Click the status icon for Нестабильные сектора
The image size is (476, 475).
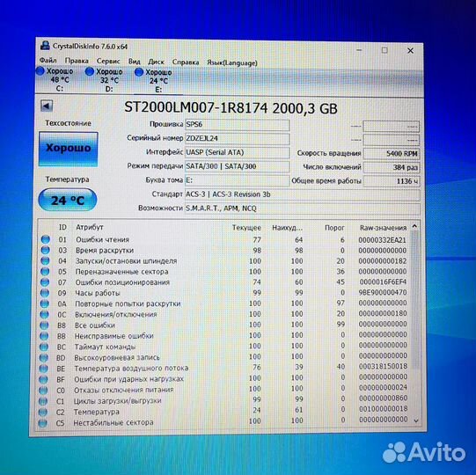[x=43, y=422]
